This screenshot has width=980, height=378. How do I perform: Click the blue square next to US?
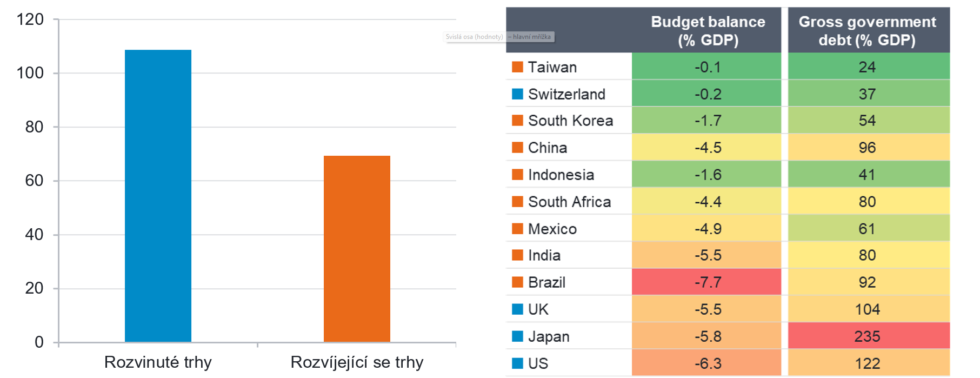pyautogui.click(x=517, y=363)
